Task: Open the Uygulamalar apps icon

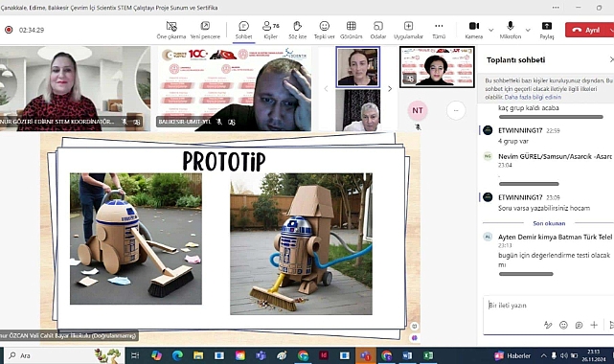Action: (x=408, y=30)
